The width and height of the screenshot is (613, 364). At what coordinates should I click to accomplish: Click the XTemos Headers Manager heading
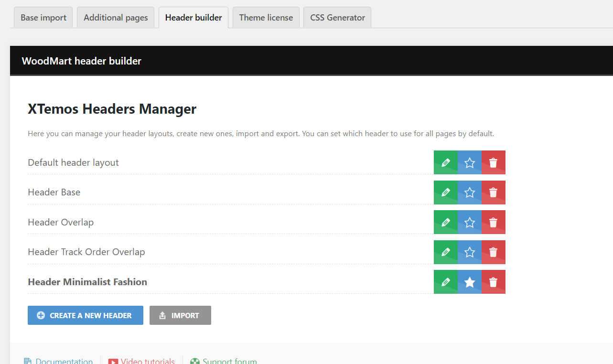pos(112,109)
